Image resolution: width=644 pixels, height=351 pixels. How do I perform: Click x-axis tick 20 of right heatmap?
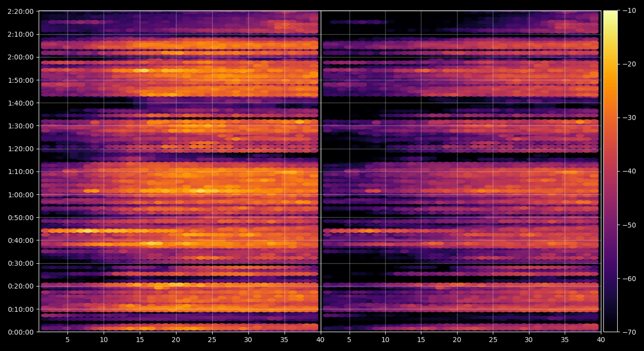[x=457, y=340]
